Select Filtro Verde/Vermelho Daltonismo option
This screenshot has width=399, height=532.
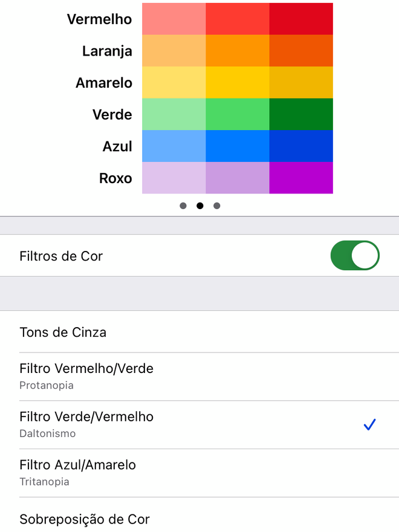[199, 425]
